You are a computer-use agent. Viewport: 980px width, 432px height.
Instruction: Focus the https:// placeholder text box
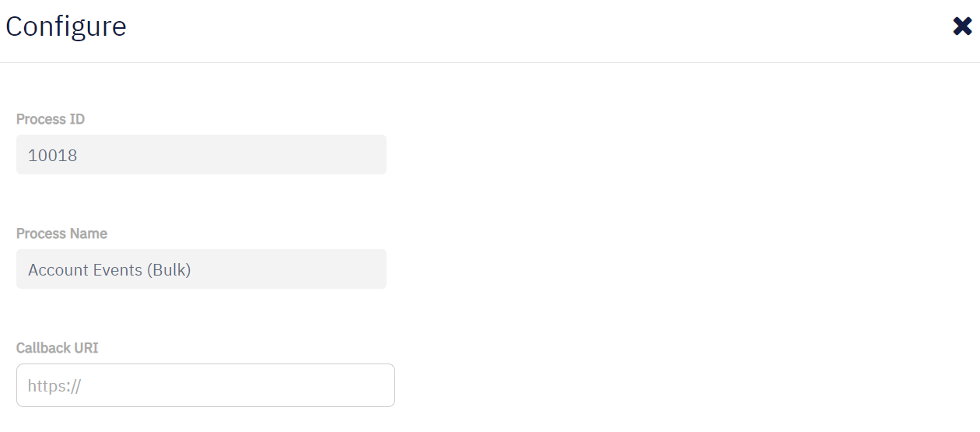(205, 385)
